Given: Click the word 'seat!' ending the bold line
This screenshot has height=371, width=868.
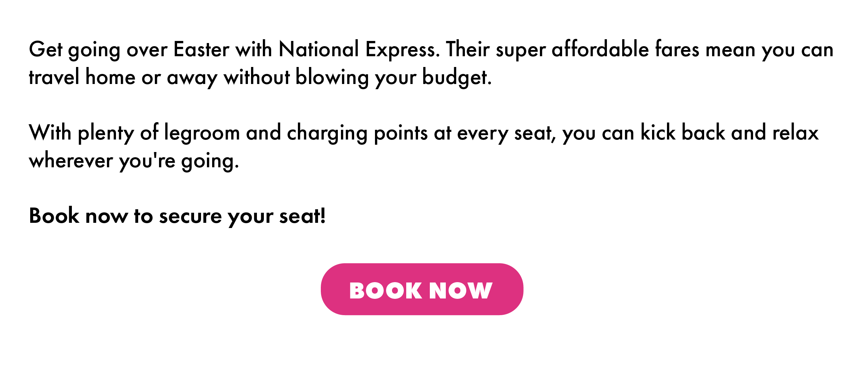Looking at the screenshot, I should pos(302,216).
